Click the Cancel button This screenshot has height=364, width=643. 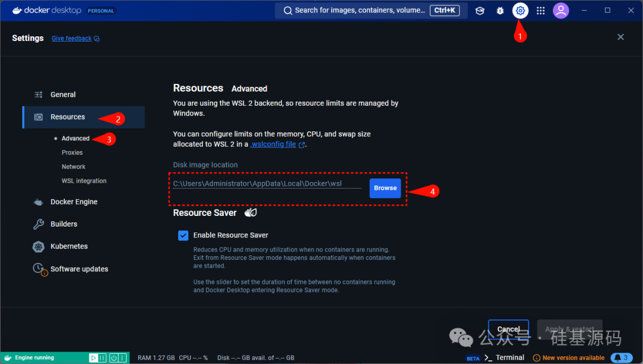tap(508, 329)
